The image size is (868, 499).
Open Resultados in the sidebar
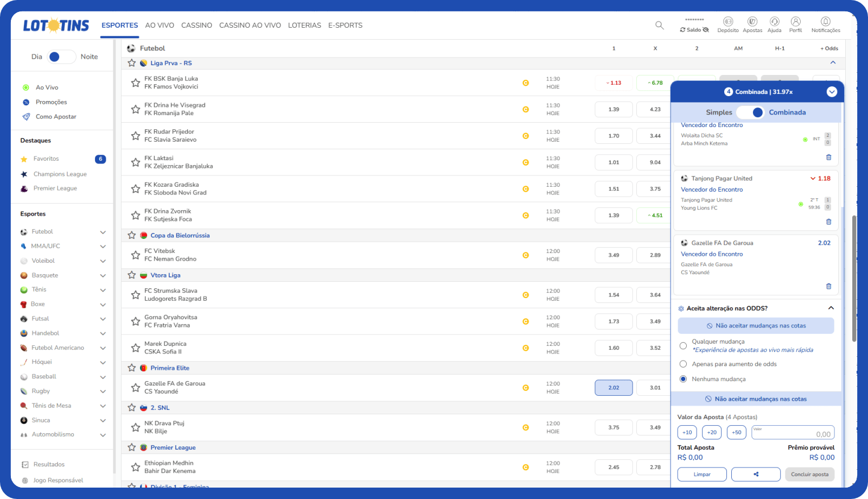pyautogui.click(x=49, y=465)
